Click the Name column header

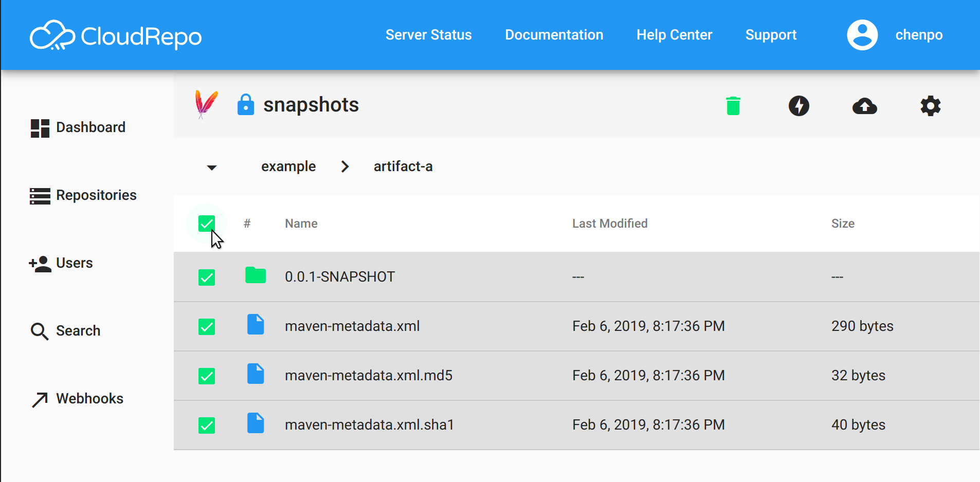click(301, 224)
